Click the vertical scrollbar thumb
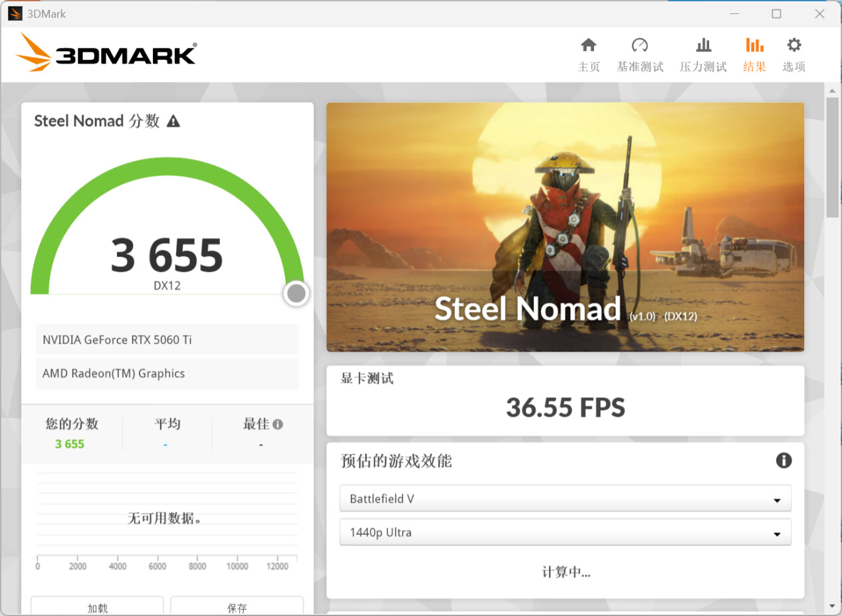This screenshot has height=616, width=842. click(x=832, y=157)
